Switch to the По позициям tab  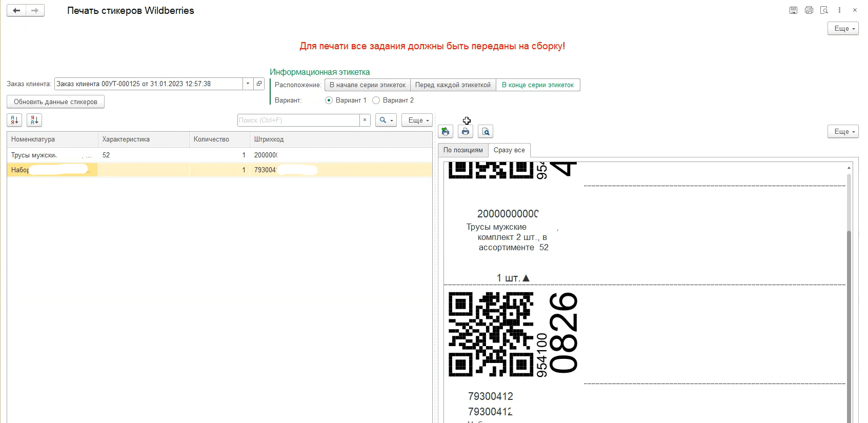[463, 150]
